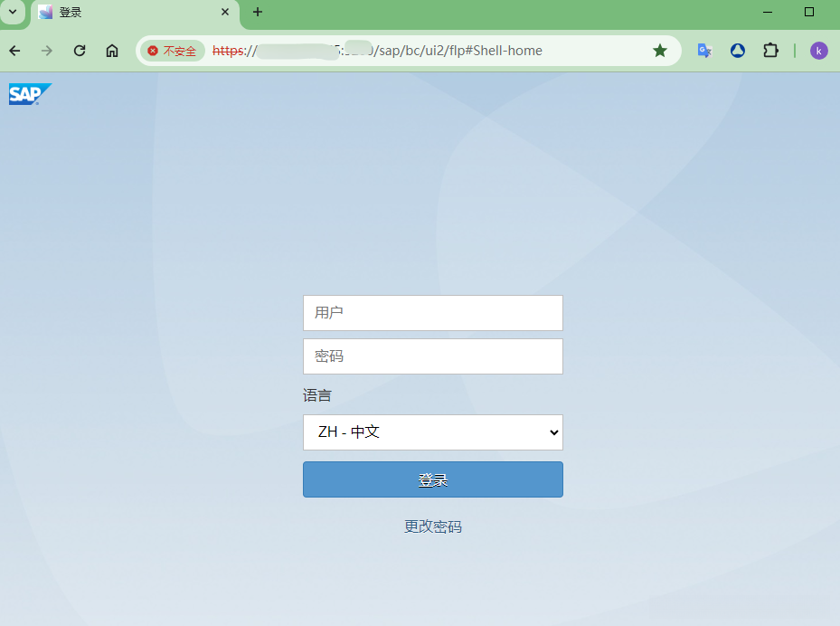Click the forward navigation arrow
Screen dimensions: 840x626
(x=46, y=51)
